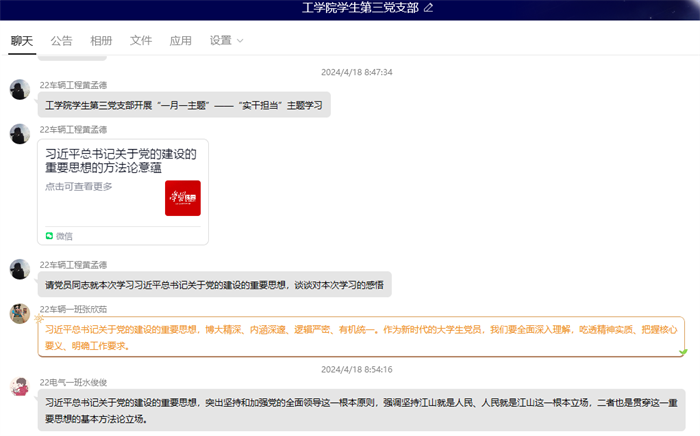
Task: Click the red 学习强国 thumbnail in the card
Action: click(182, 197)
